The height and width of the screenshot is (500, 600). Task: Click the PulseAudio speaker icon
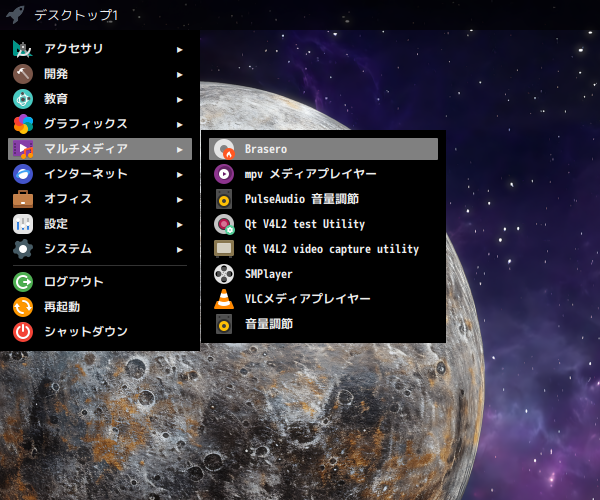(x=224, y=199)
